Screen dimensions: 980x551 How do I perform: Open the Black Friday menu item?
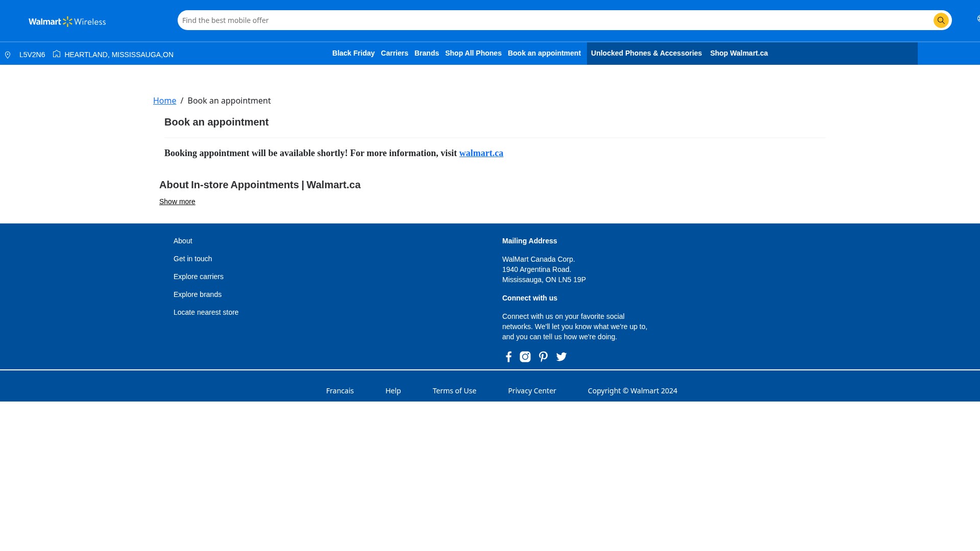[353, 53]
